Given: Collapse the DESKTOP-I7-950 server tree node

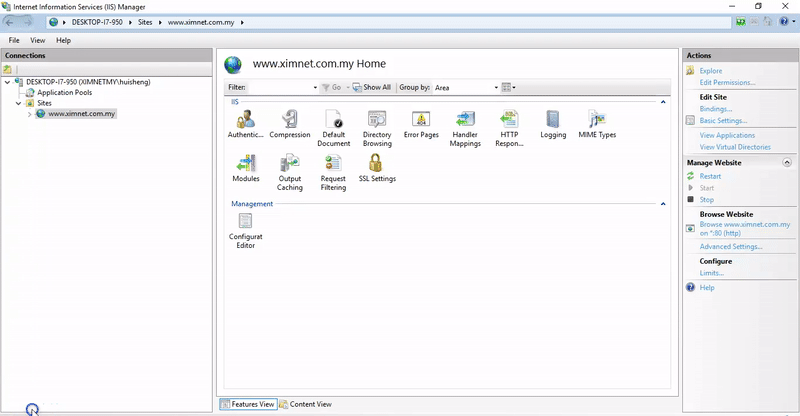Looking at the screenshot, I should click(x=8, y=82).
